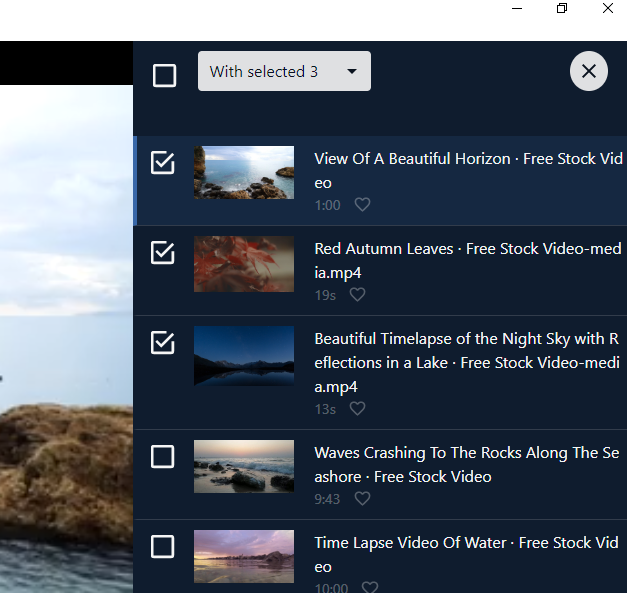The width and height of the screenshot is (627, 593).
Task: Favorite View Of A Beautiful Horizon with heart icon
Action: pos(362,205)
